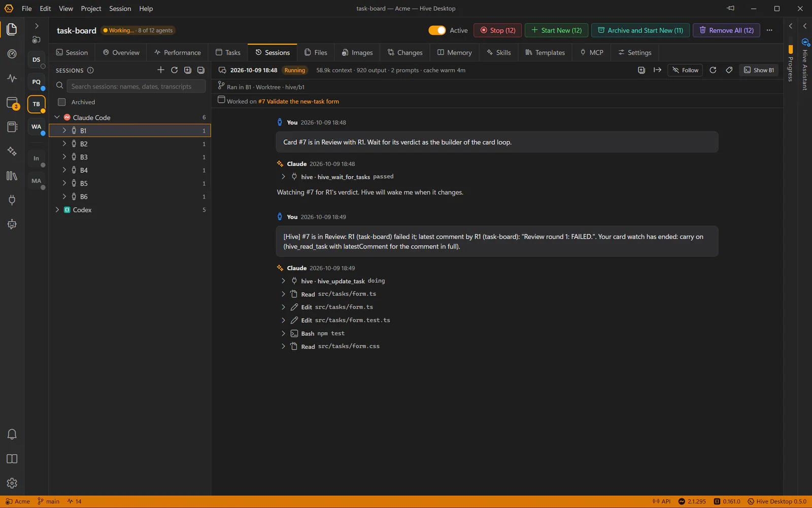Check the Archived checkbox
812x508 pixels.
click(62, 102)
